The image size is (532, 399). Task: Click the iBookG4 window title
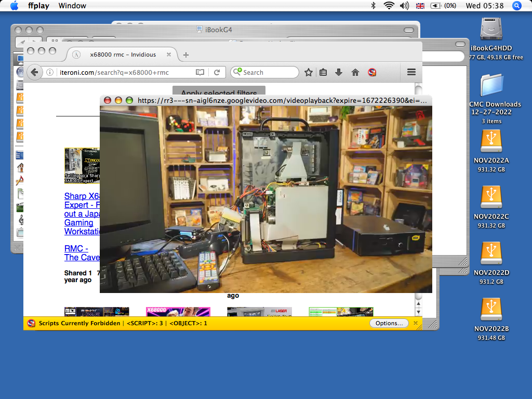coord(219,30)
